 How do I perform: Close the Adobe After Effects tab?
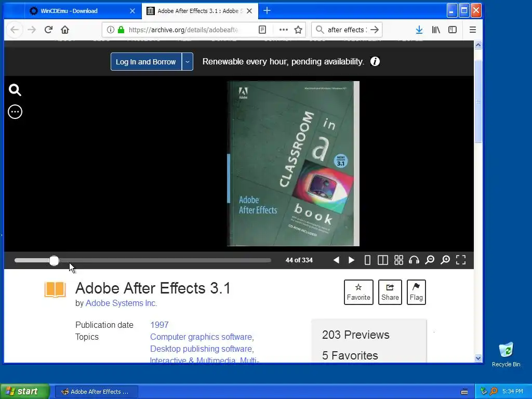(249, 11)
